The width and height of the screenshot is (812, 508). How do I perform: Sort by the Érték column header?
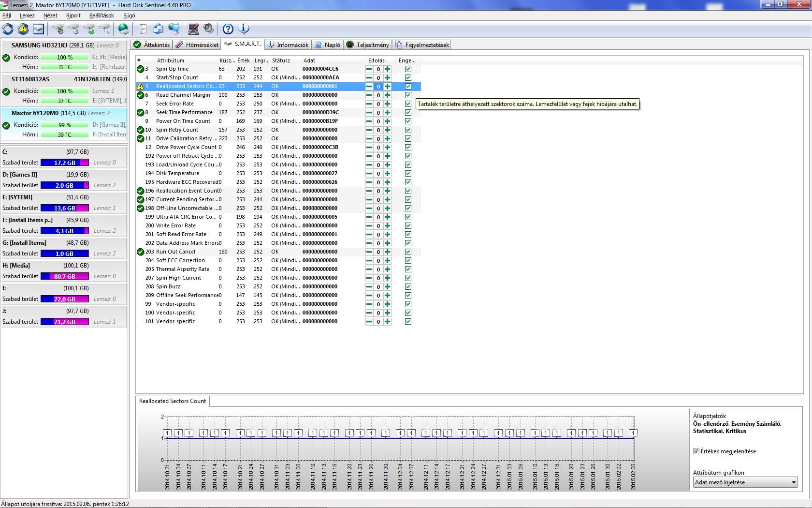245,60
